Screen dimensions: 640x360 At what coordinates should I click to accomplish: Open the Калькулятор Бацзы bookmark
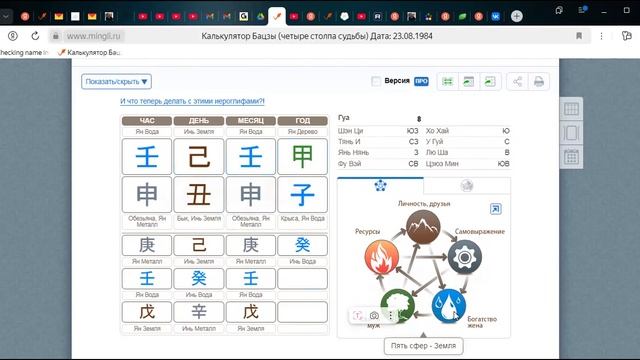point(90,52)
